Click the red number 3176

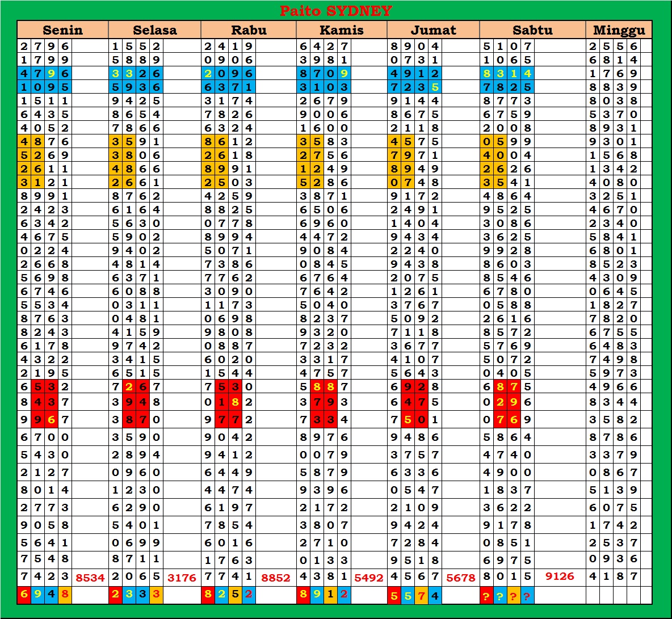(182, 578)
